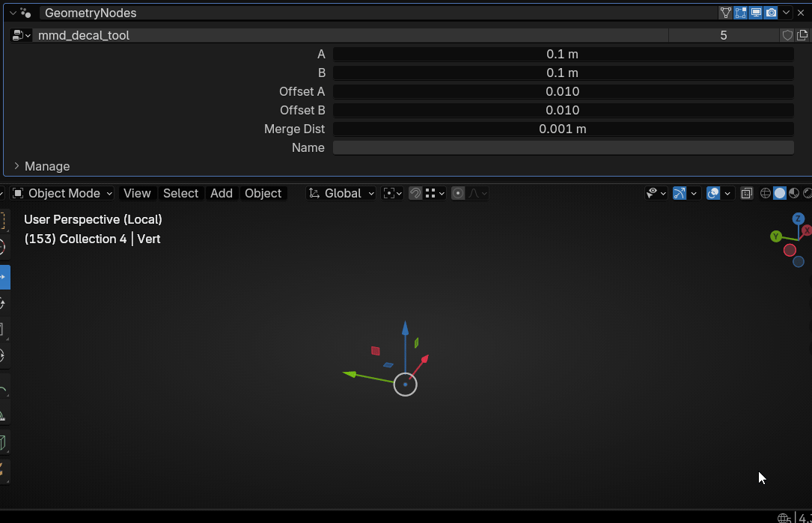
Task: Remove the GeometryNodes modifier
Action: tap(801, 13)
